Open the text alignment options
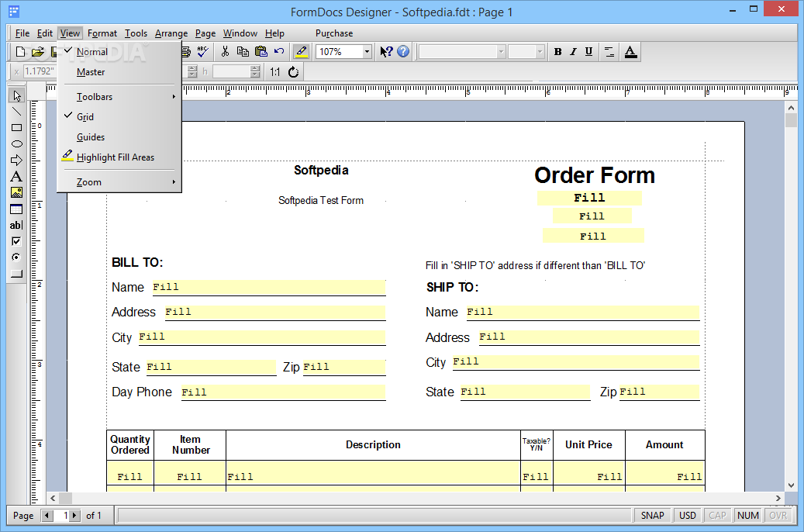The width and height of the screenshot is (804, 532). coord(609,51)
